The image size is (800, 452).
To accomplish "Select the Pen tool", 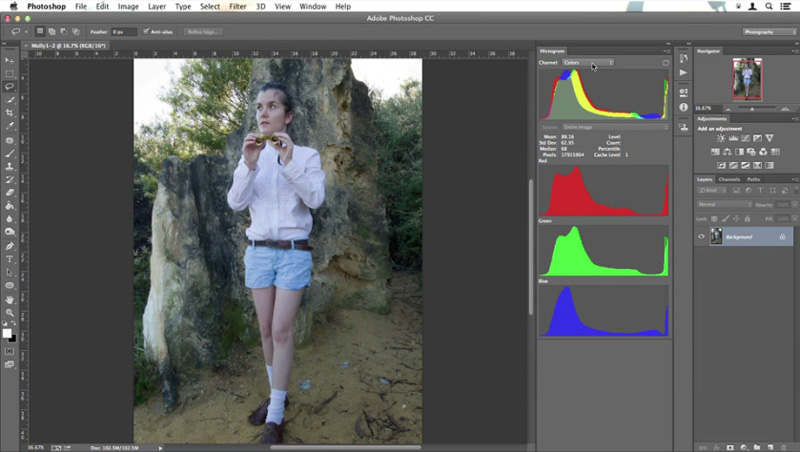I will 10,245.
